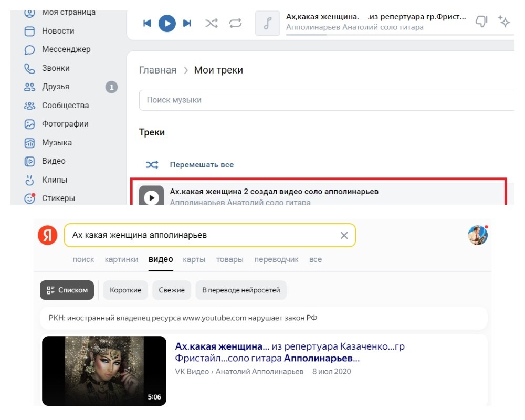
Task: Play previous track in VK player
Action: 147,23
